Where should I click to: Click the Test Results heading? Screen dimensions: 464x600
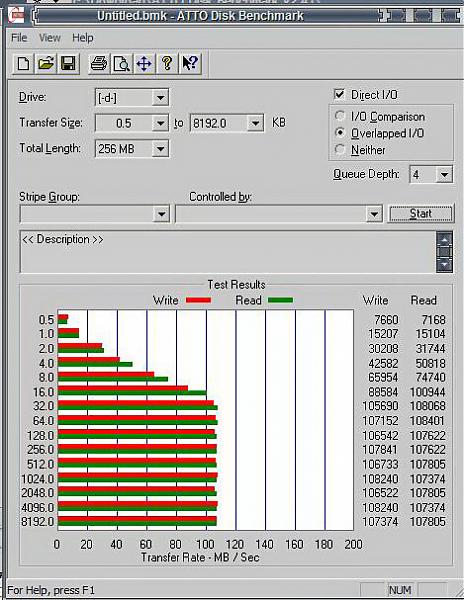click(236, 285)
